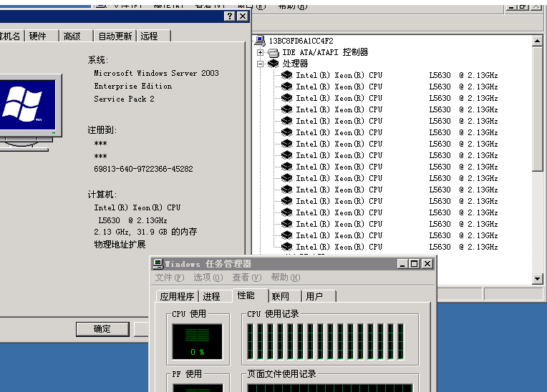The image size is (547, 392).
Task: Click the "Service Pack 2" text
Action: point(124,99)
